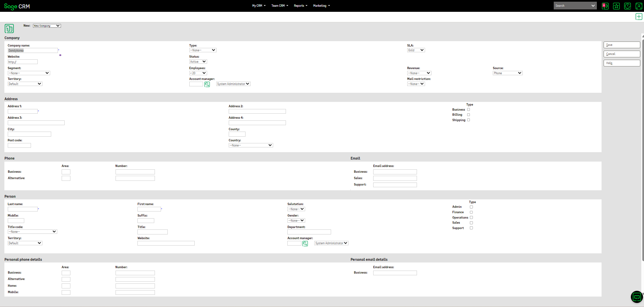The height and width of the screenshot is (307, 644).
Task: Open the Gender dropdown
Action: pyautogui.click(x=296, y=220)
